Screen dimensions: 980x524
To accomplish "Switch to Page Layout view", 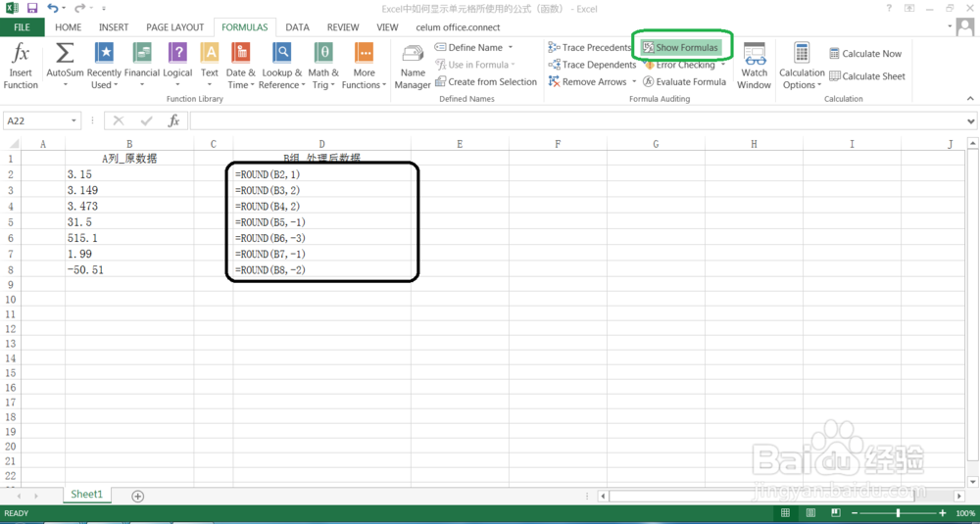I will coord(810,513).
